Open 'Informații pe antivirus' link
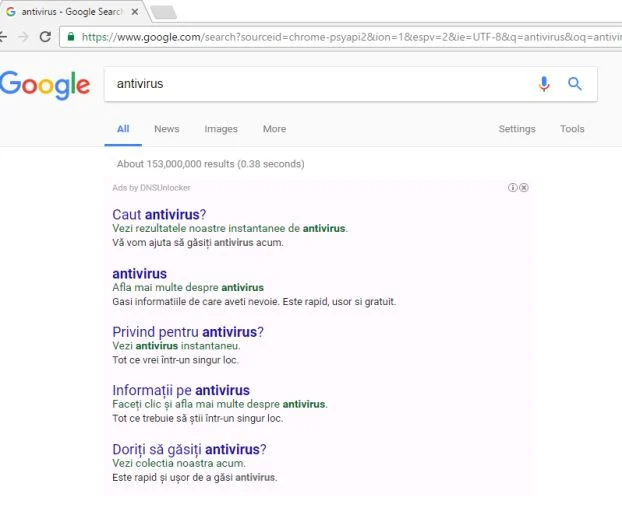 click(x=181, y=390)
